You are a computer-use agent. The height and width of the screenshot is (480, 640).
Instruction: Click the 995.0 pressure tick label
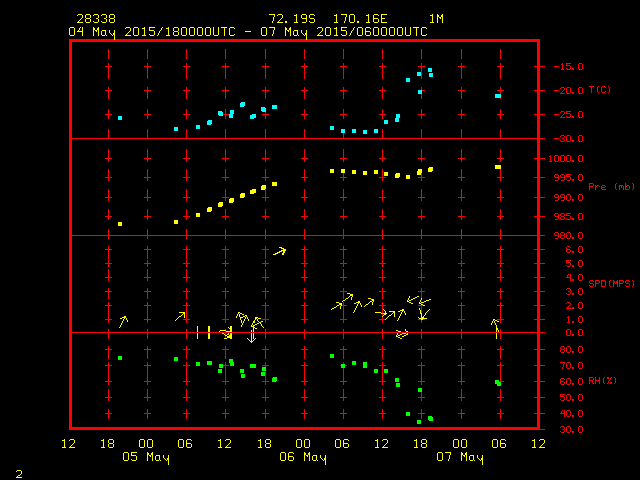pos(568,178)
